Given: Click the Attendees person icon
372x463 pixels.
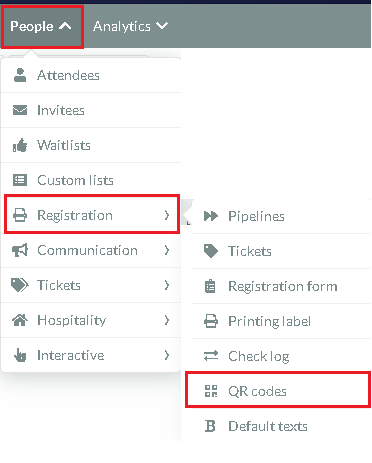Looking at the screenshot, I should (20, 75).
